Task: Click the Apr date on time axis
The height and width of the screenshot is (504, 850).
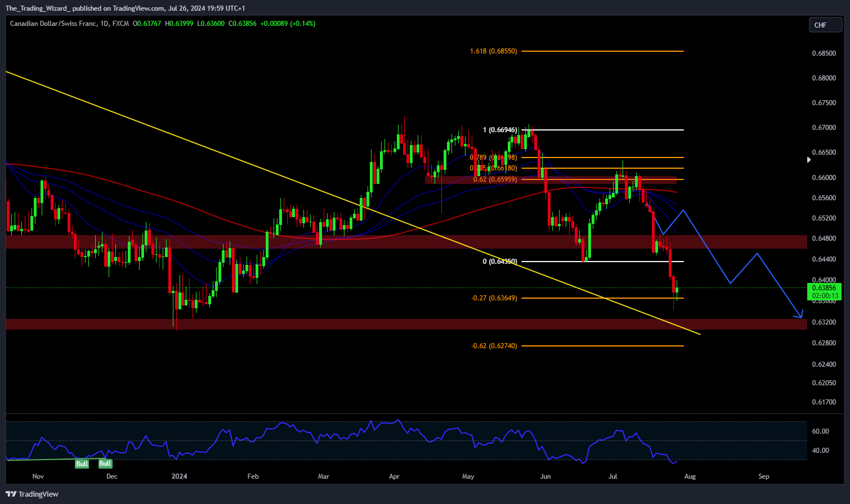Action: click(x=394, y=476)
